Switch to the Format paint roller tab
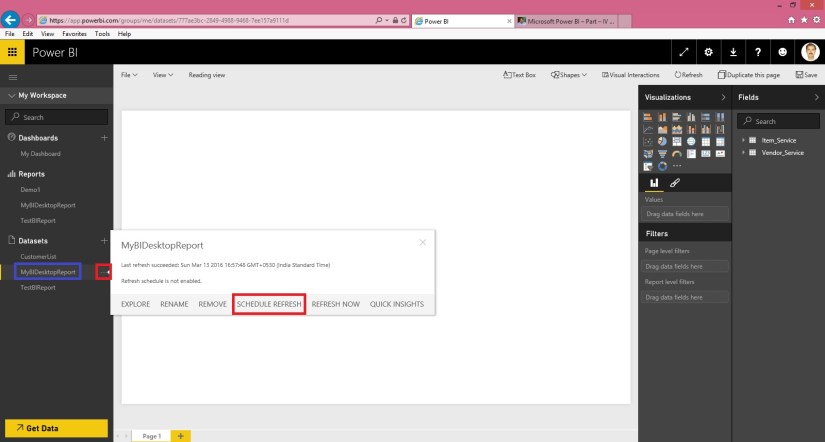The image size is (825, 442). point(675,183)
